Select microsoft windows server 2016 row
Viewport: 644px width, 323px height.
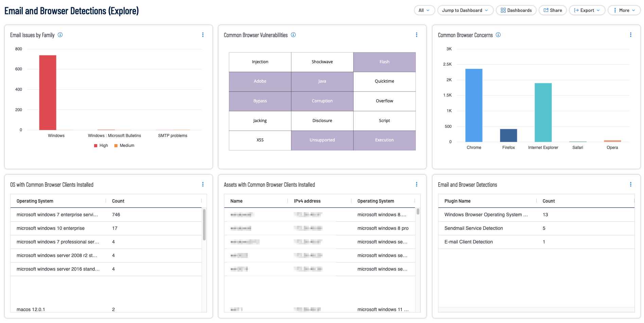pyautogui.click(x=106, y=269)
